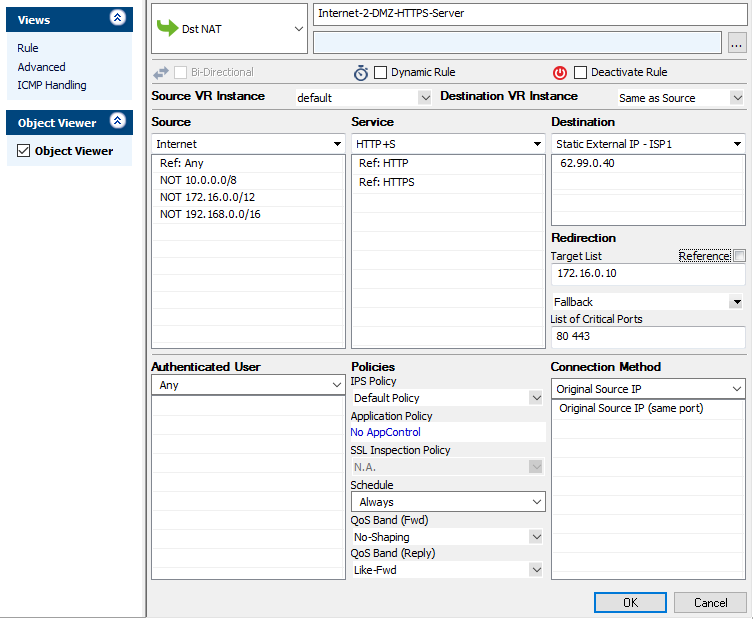Screen dimensions: 753x619
Task: Select the 62.99.0.40 destination entry
Action: pos(648,163)
